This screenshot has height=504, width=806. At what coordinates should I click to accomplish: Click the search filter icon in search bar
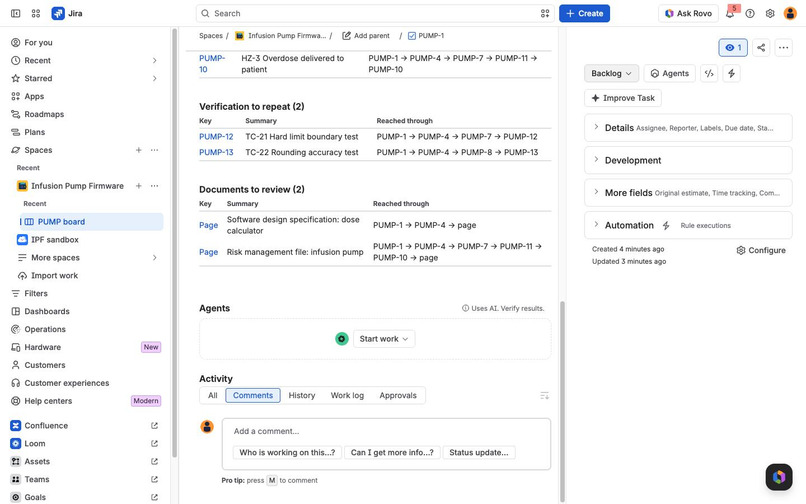click(545, 13)
